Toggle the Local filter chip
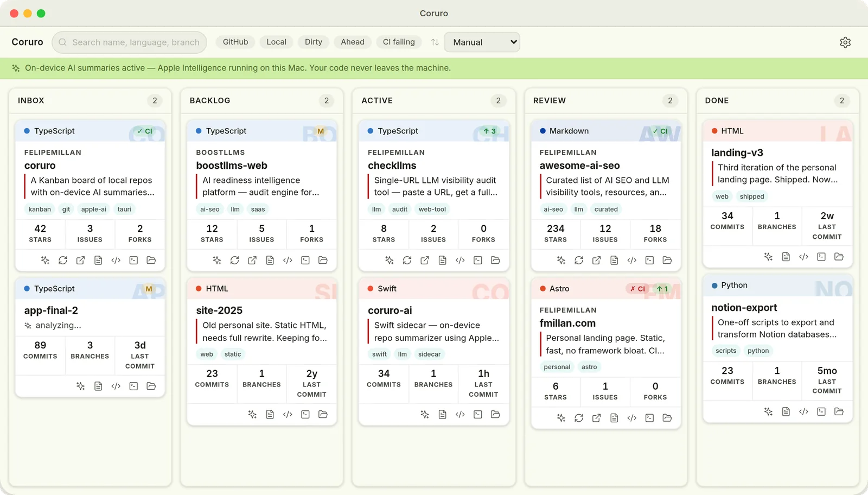Viewport: 868px width, 495px height. [x=276, y=42]
